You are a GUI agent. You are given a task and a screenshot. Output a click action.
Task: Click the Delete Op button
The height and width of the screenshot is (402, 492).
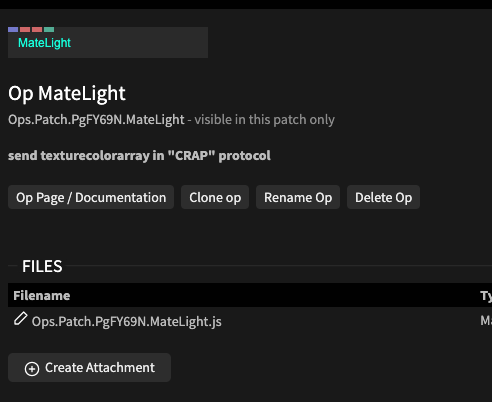(383, 197)
